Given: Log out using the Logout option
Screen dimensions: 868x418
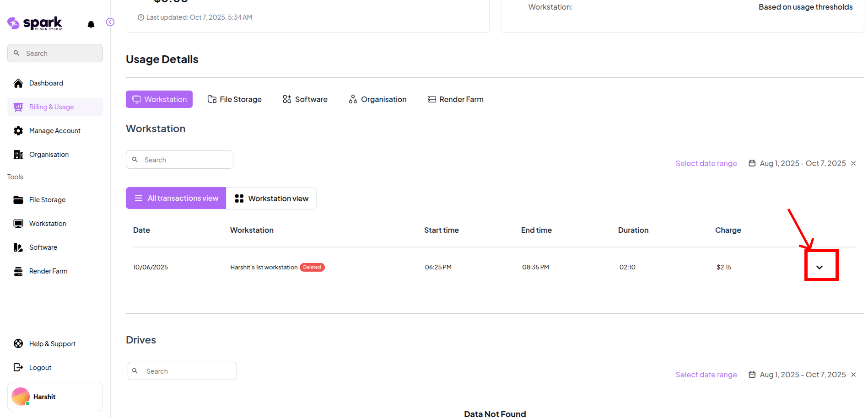Looking at the screenshot, I should (x=40, y=368).
